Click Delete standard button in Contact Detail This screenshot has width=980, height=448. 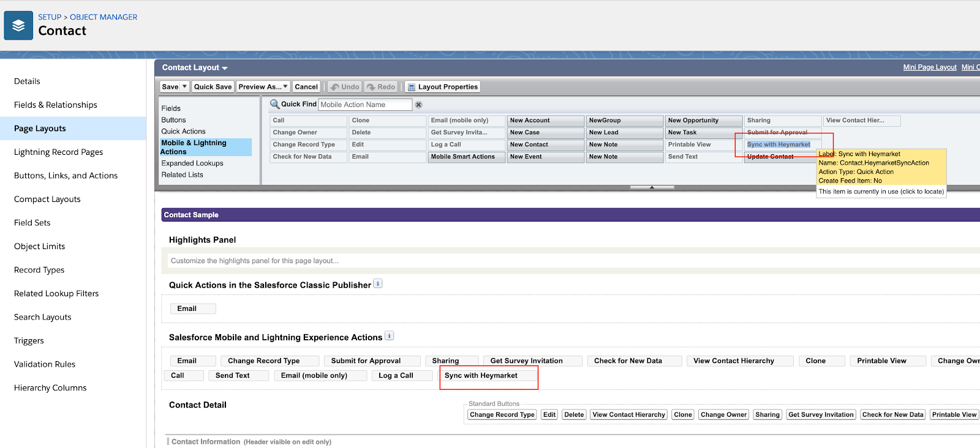[x=574, y=415]
